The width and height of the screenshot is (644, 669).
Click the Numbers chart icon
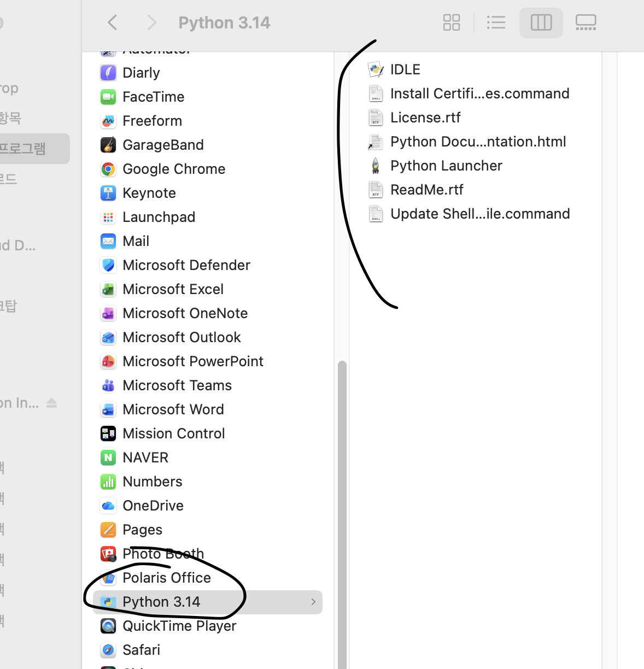point(108,482)
